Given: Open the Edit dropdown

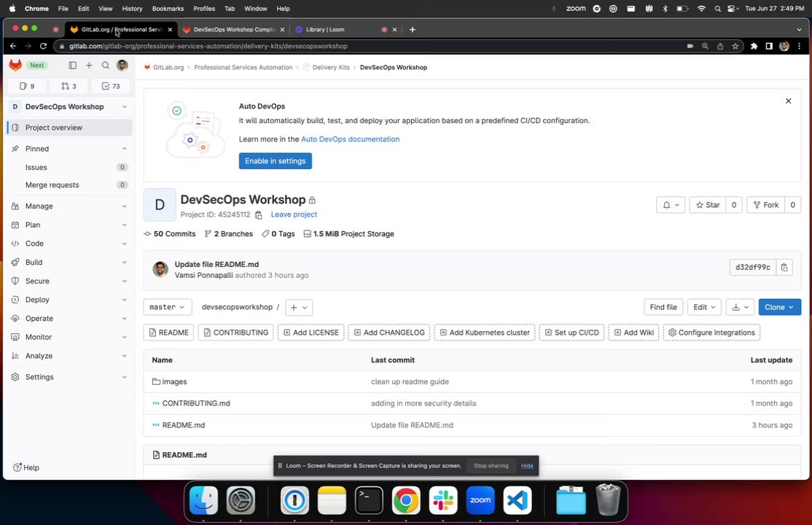Looking at the screenshot, I should point(704,307).
